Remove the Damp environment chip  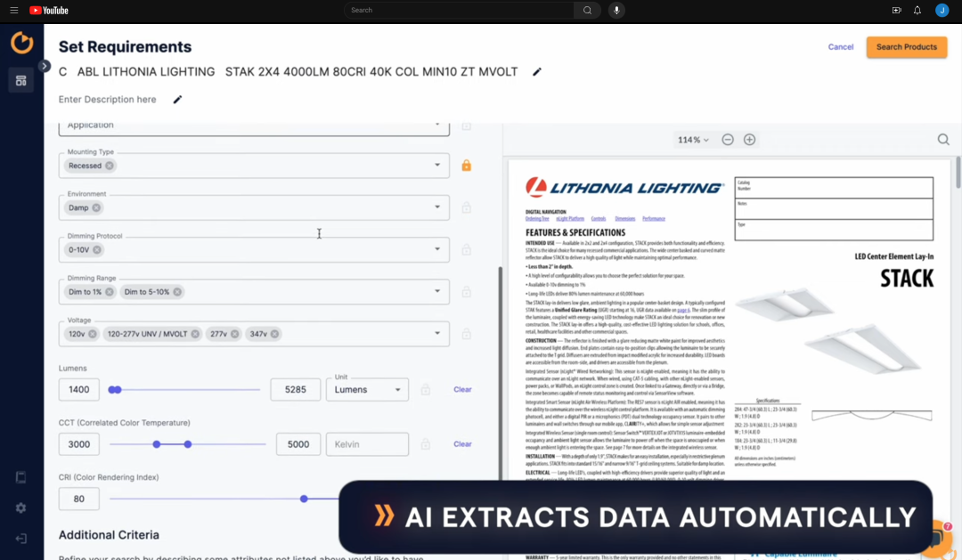tap(96, 208)
